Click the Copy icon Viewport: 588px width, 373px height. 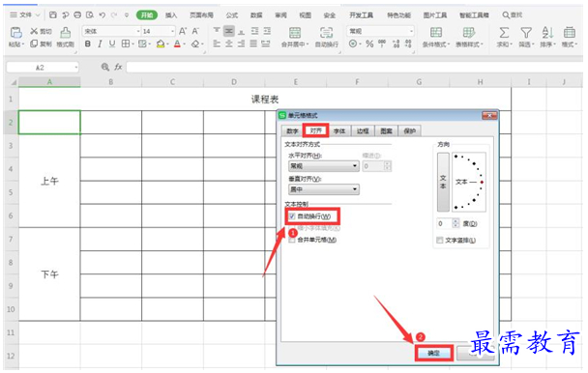(x=34, y=43)
